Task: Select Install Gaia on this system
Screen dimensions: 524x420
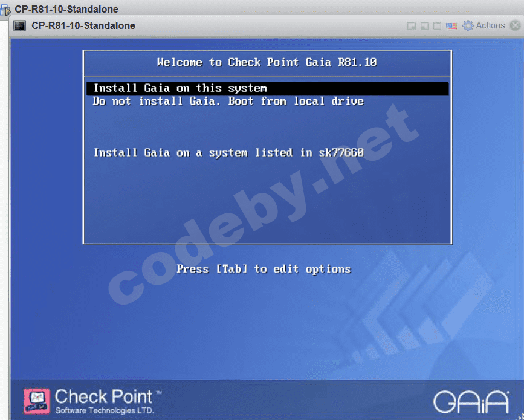Action: (267, 89)
